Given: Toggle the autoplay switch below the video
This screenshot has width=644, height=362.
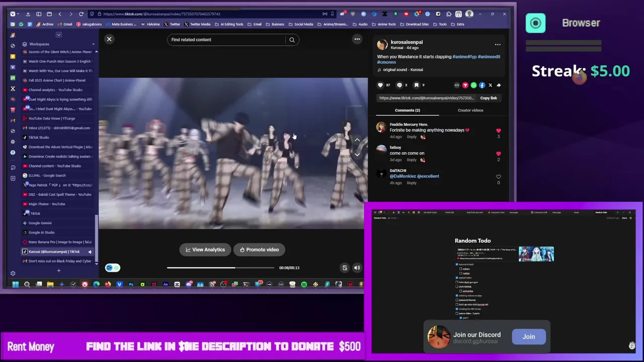Looking at the screenshot, I should [x=113, y=268].
